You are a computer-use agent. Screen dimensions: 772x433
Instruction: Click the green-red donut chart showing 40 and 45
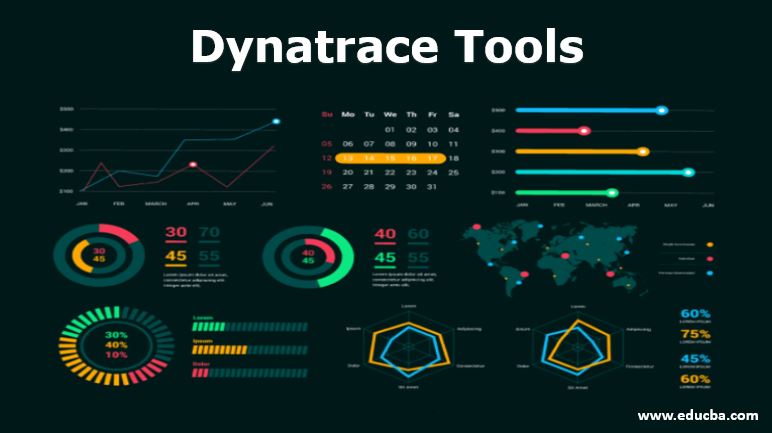pos(308,257)
